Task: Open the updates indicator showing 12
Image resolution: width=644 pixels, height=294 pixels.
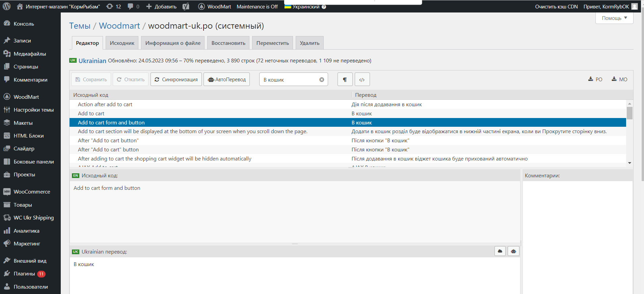Action: coord(114,6)
